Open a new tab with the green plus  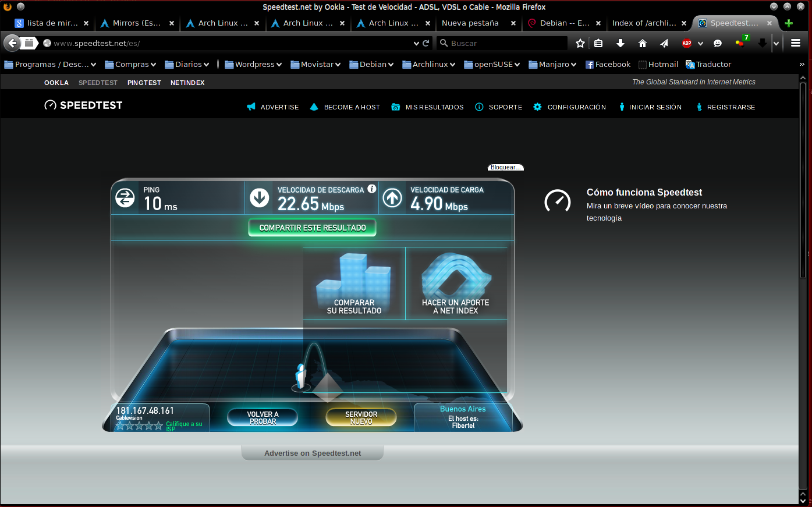789,23
